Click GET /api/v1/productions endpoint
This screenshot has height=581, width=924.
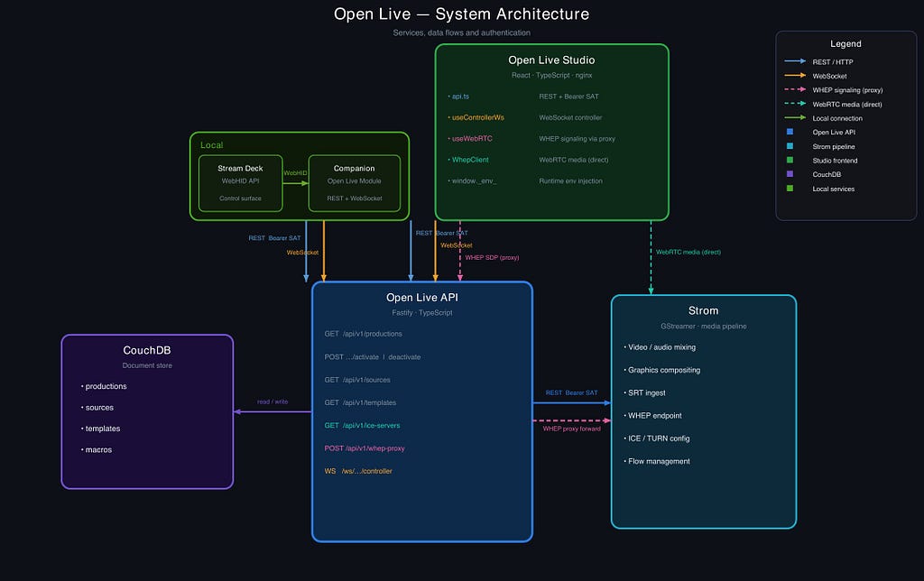(x=363, y=334)
